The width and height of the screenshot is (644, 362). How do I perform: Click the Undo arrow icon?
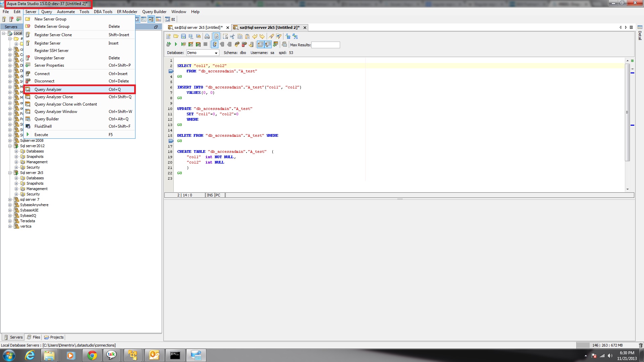pos(255,36)
